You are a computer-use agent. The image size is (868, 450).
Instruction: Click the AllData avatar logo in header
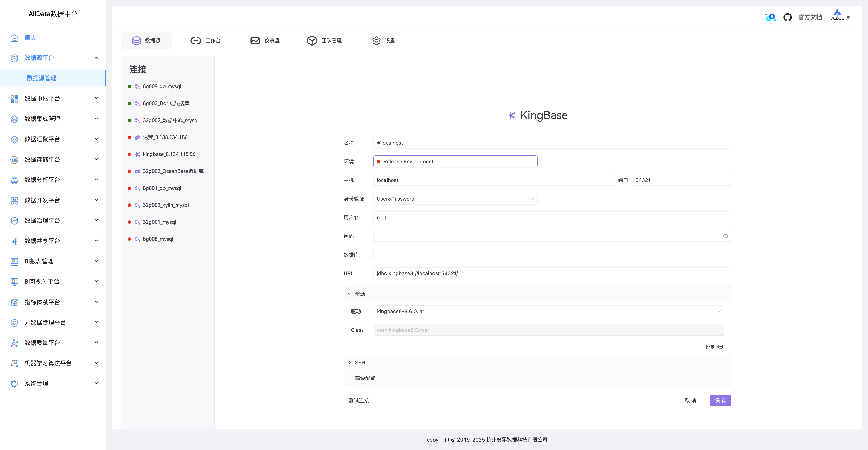click(837, 15)
